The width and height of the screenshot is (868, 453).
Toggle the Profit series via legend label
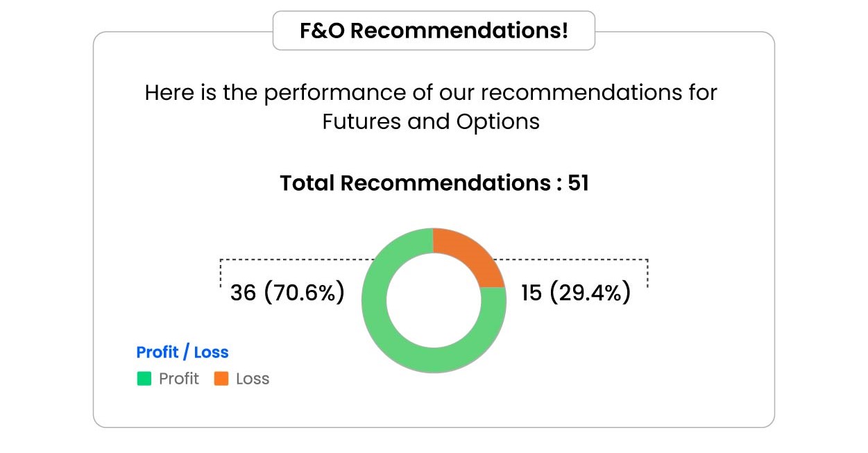(178, 379)
